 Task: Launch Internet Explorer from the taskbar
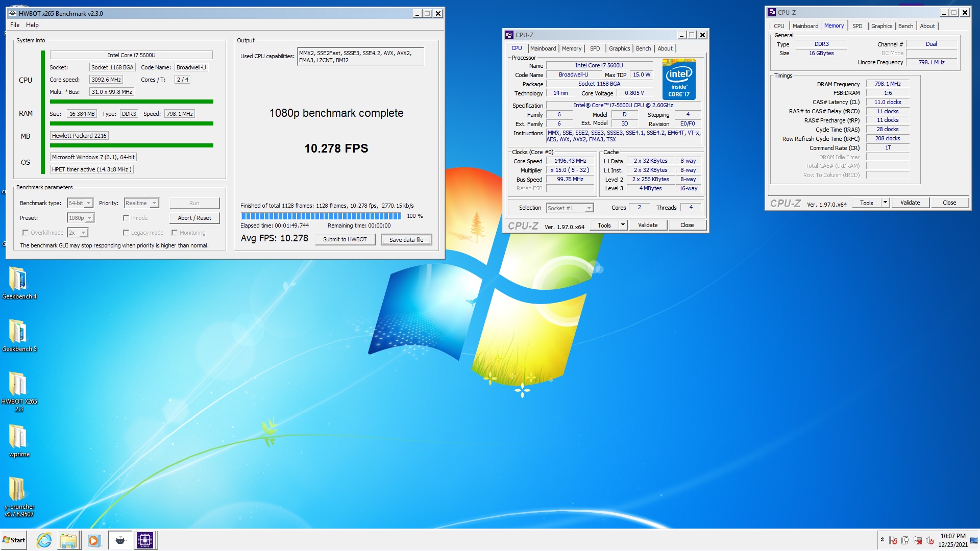[44, 540]
